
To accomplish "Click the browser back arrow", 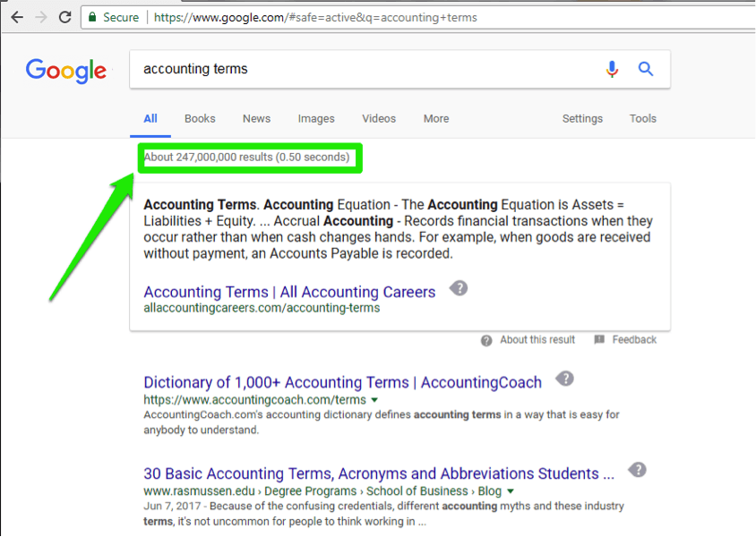I will (16, 17).
